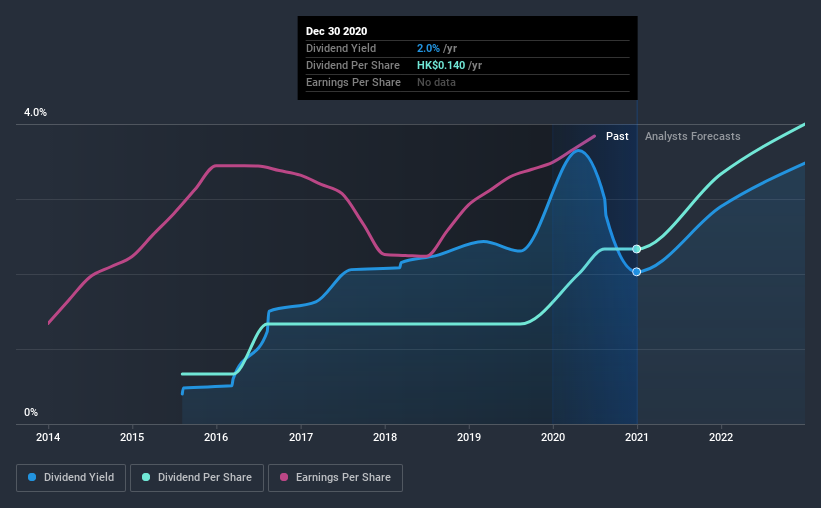Click the 2021 x-axis label
Image resolution: width=821 pixels, height=508 pixels.
click(637, 437)
